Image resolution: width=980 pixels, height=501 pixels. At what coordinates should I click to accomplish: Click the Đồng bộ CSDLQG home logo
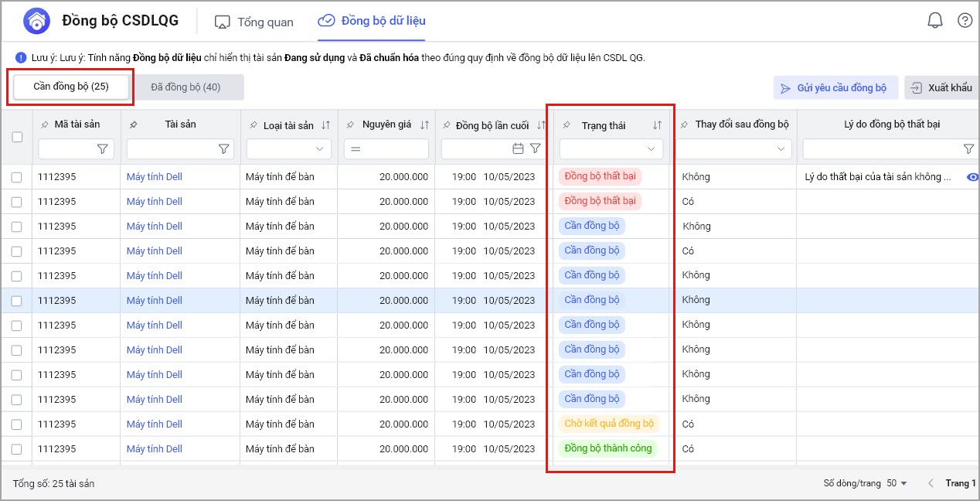click(36, 22)
